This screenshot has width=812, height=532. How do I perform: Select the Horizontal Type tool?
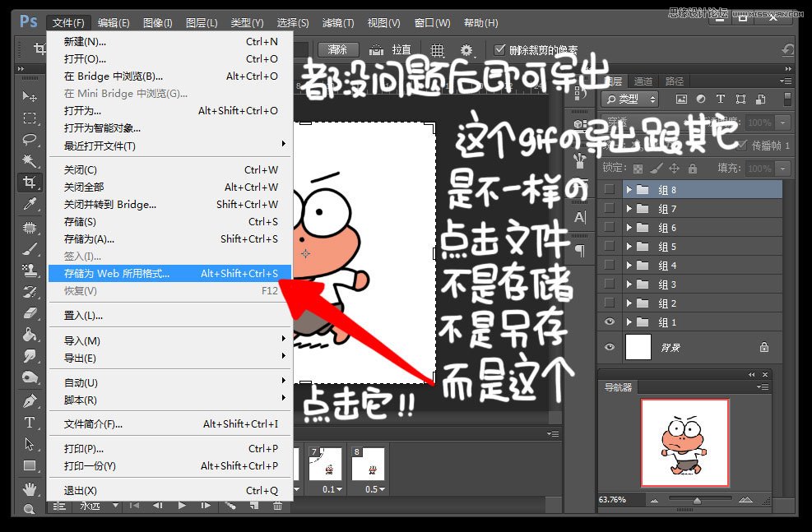[x=30, y=423]
